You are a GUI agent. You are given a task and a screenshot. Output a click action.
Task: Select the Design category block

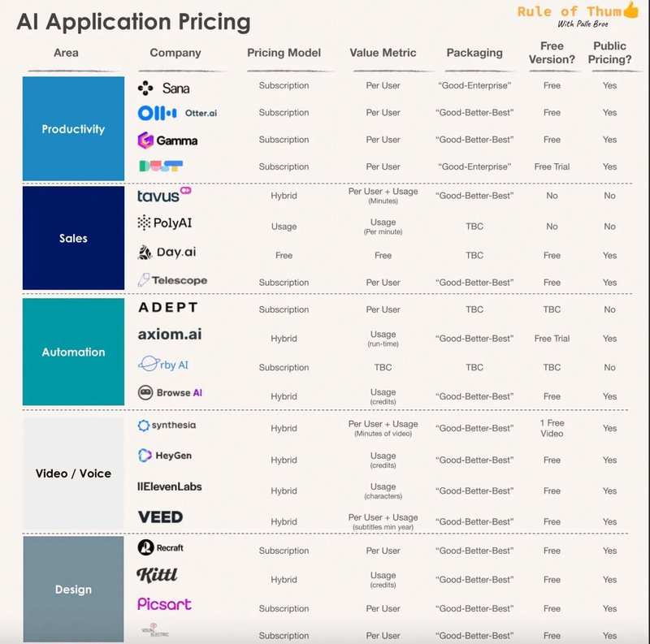pyautogui.click(x=73, y=590)
